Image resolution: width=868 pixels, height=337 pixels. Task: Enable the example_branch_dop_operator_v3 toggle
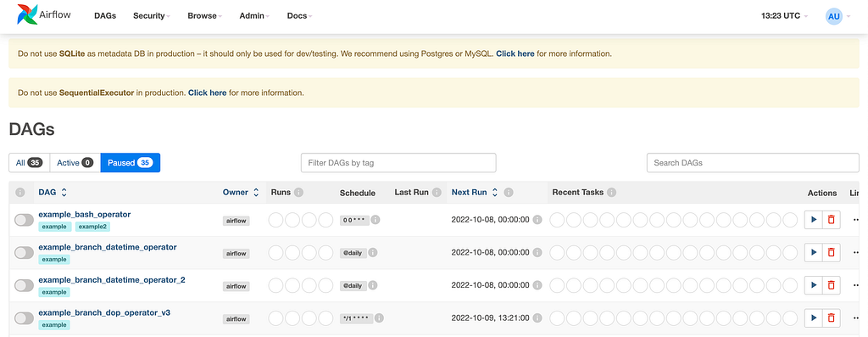(x=25, y=318)
